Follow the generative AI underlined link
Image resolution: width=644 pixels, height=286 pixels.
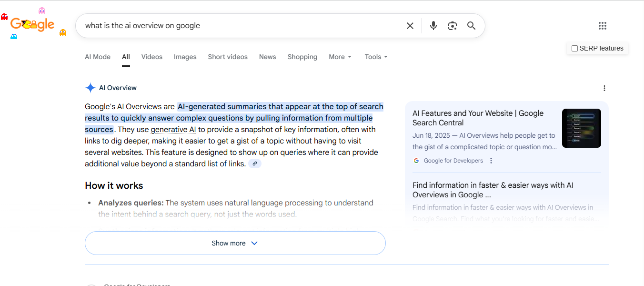[x=173, y=130]
